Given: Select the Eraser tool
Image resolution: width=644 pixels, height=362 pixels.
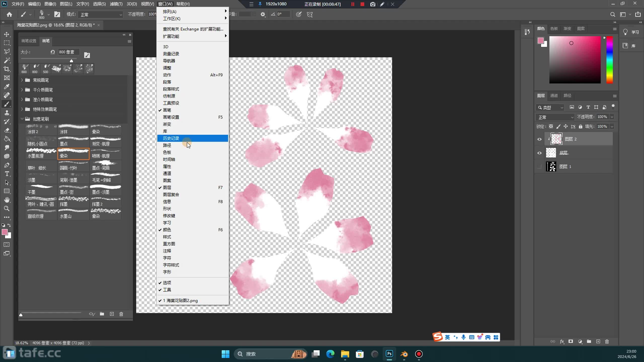Looking at the screenshot, I should pos(7,130).
